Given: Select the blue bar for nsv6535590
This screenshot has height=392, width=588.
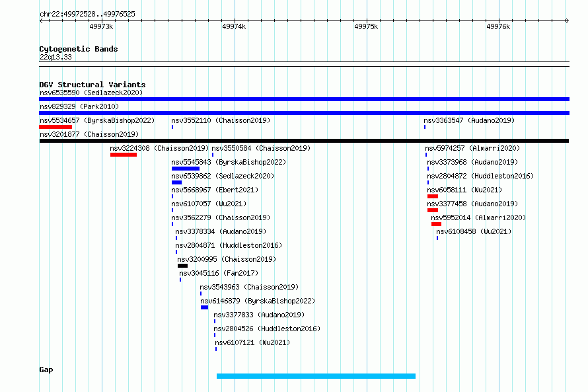Looking at the screenshot, I should coord(304,99).
